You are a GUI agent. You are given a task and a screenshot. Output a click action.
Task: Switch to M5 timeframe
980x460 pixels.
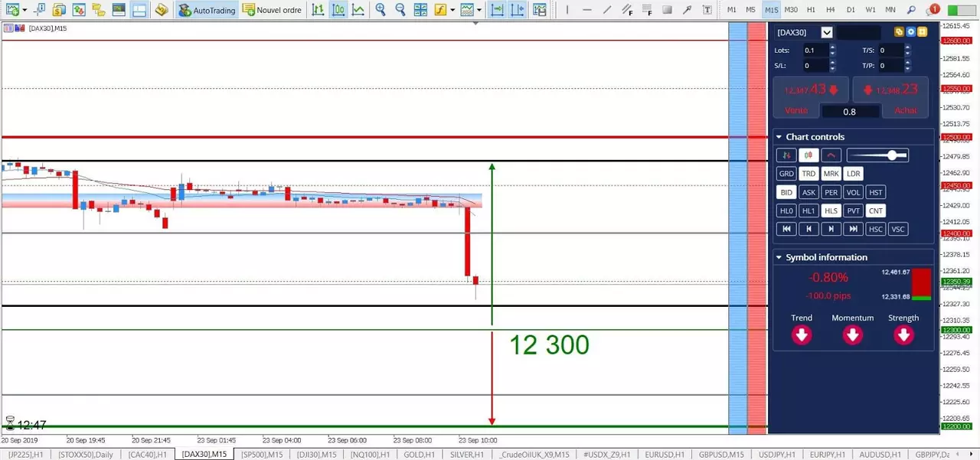click(x=751, y=10)
